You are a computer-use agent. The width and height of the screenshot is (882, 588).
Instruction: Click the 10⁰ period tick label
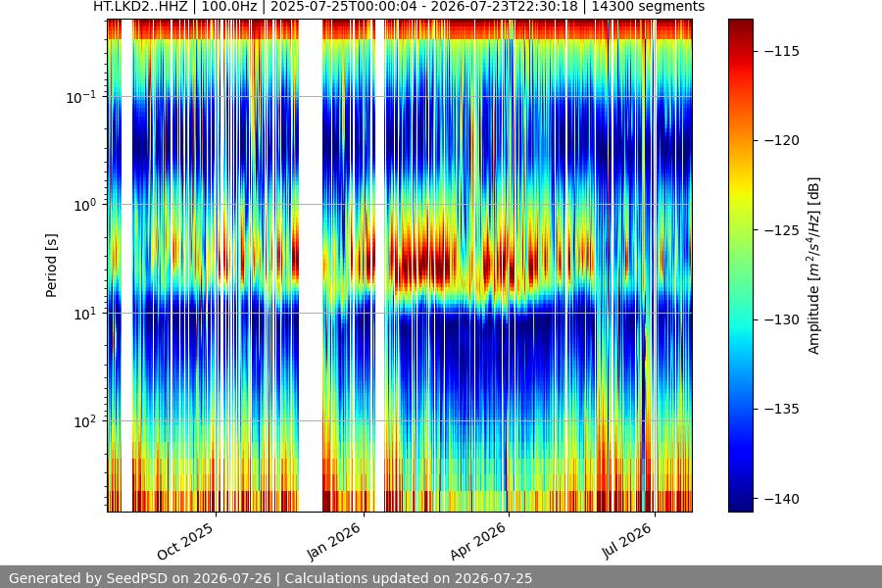[85, 206]
